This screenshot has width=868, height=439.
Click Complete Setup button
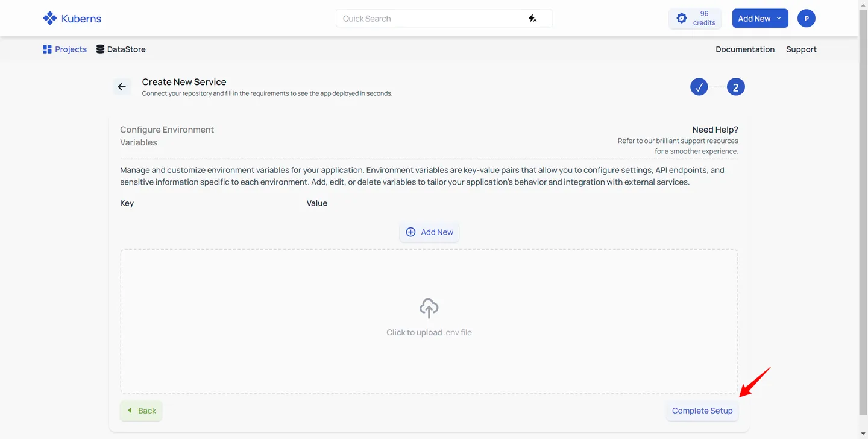[702, 411]
